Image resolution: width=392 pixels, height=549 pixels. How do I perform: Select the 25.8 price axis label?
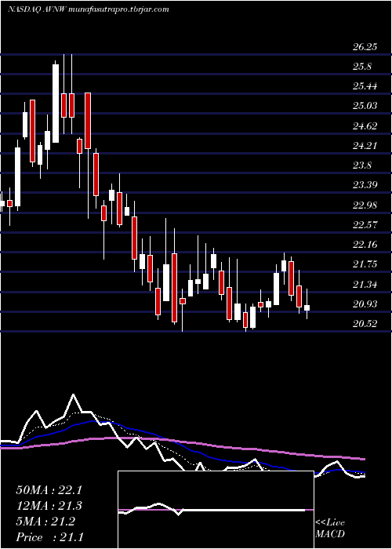click(362, 67)
